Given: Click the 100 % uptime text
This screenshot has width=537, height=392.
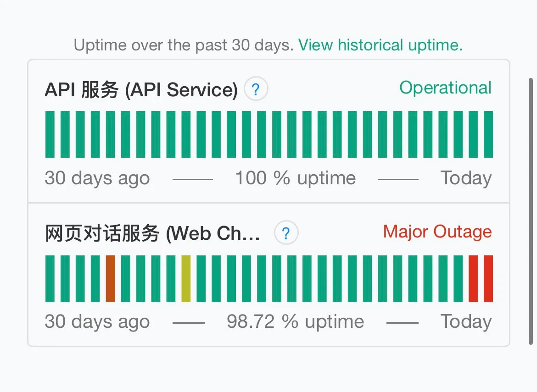Looking at the screenshot, I should coord(295,178).
